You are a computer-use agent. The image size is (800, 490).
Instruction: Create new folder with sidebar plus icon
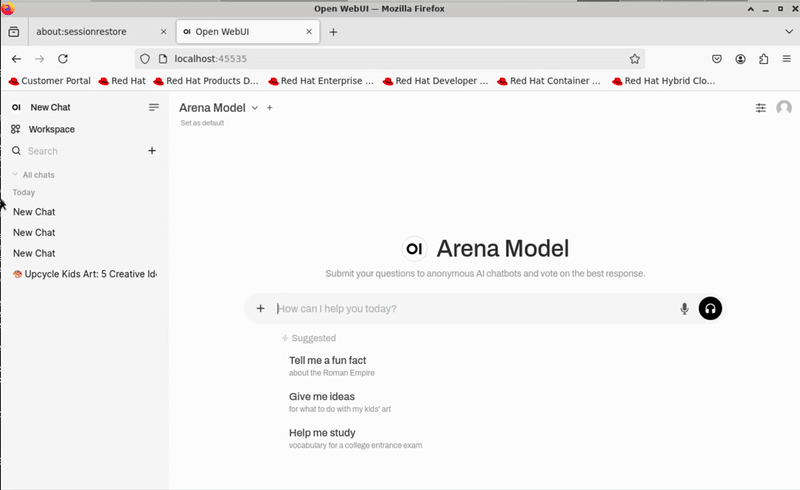(152, 151)
